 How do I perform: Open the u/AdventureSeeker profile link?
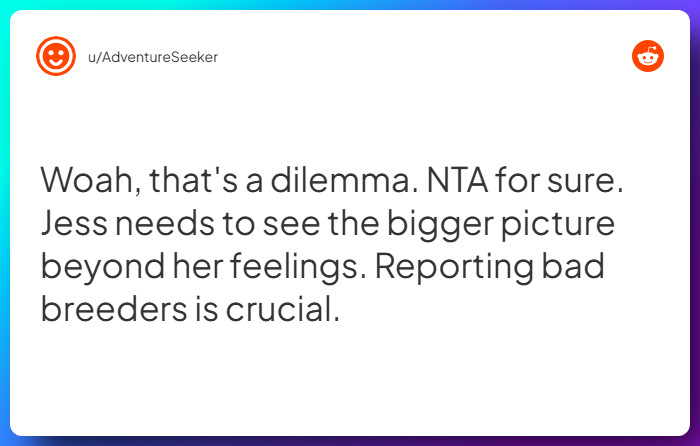pos(153,57)
